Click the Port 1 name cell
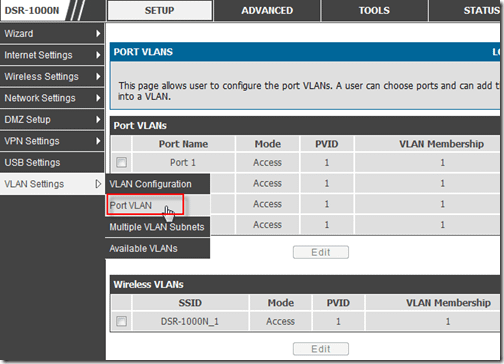The width and height of the screenshot is (504, 364). coord(183,163)
